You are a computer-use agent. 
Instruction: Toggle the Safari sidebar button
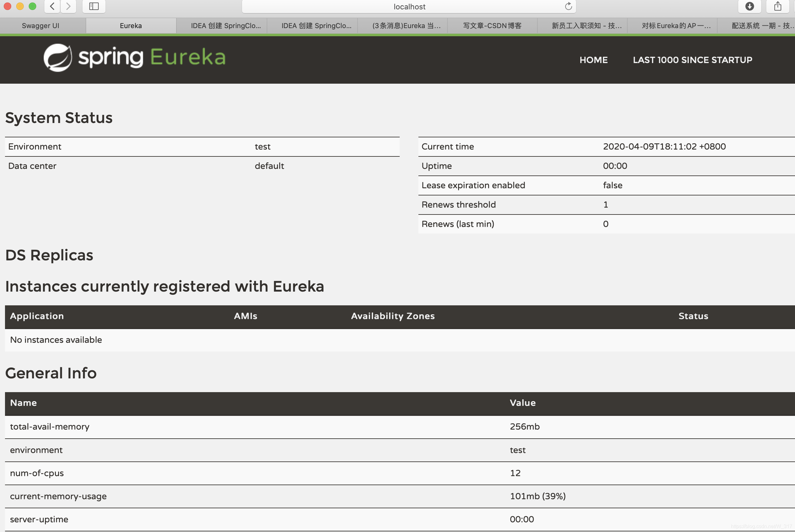click(94, 6)
